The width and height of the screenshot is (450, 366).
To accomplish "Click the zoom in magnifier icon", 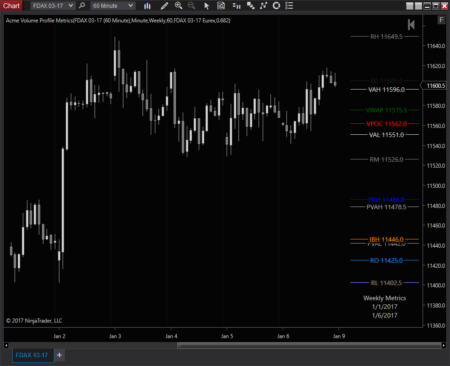I will click(178, 6).
